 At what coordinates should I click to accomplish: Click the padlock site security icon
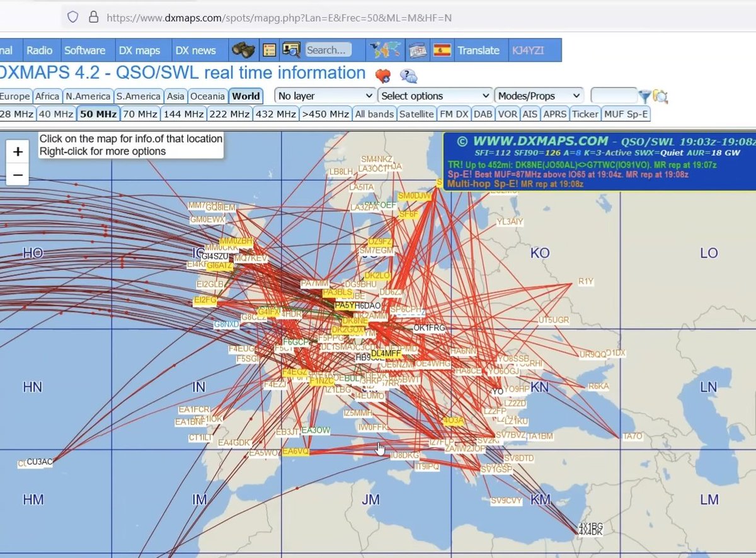(93, 17)
